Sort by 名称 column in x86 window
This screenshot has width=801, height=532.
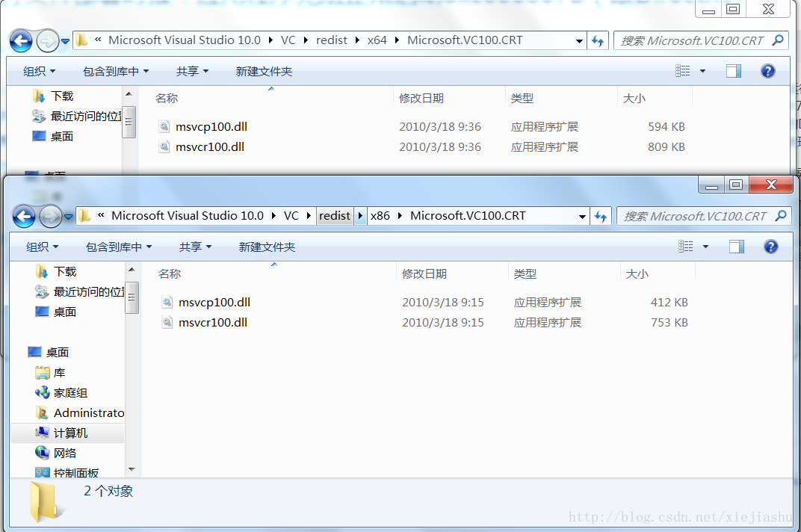pos(170,274)
